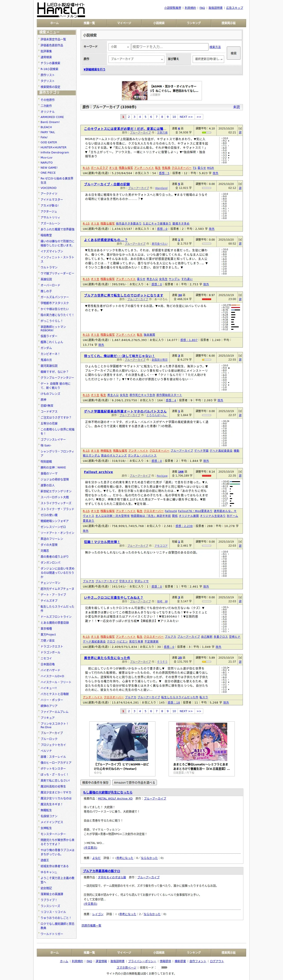Open report [!] icon for Fallout archive
Screen dimensions: 283x980
(240, 471)
